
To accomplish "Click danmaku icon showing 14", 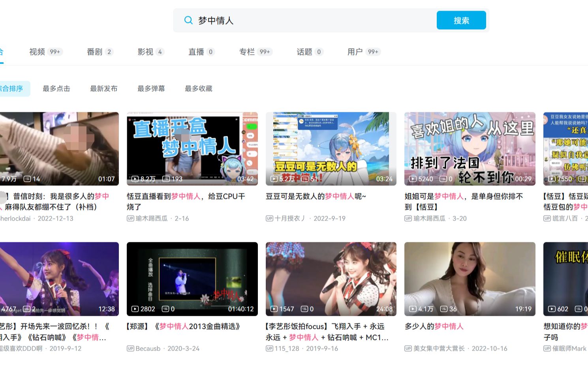I will pos(27,179).
